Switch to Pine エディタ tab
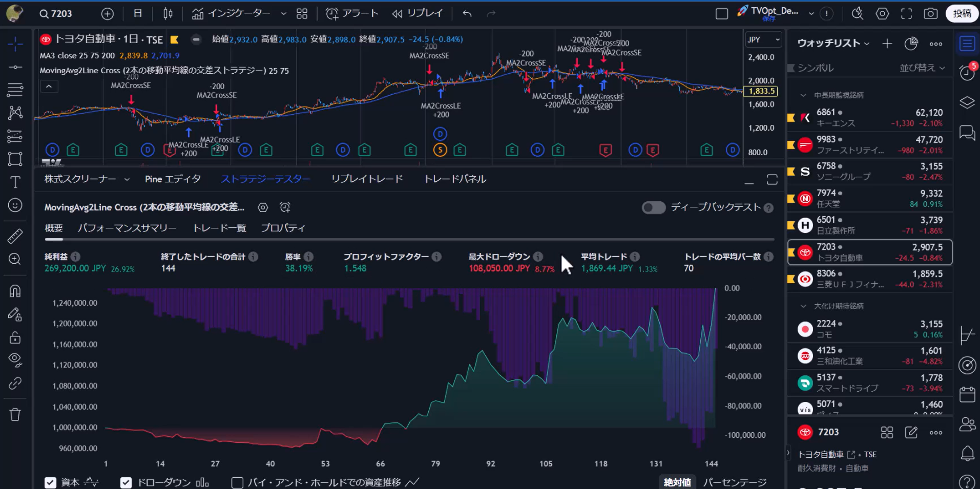The height and width of the screenshot is (489, 980). (x=173, y=179)
